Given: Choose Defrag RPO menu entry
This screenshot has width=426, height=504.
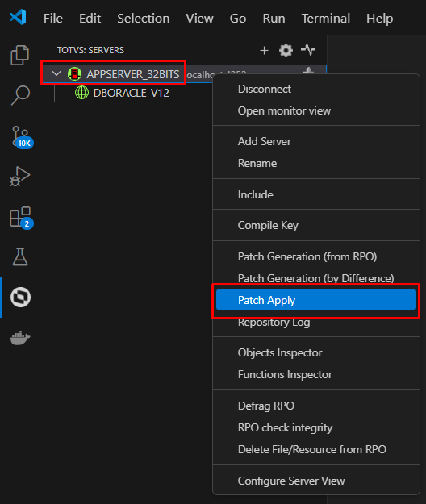Looking at the screenshot, I should [316, 406].
